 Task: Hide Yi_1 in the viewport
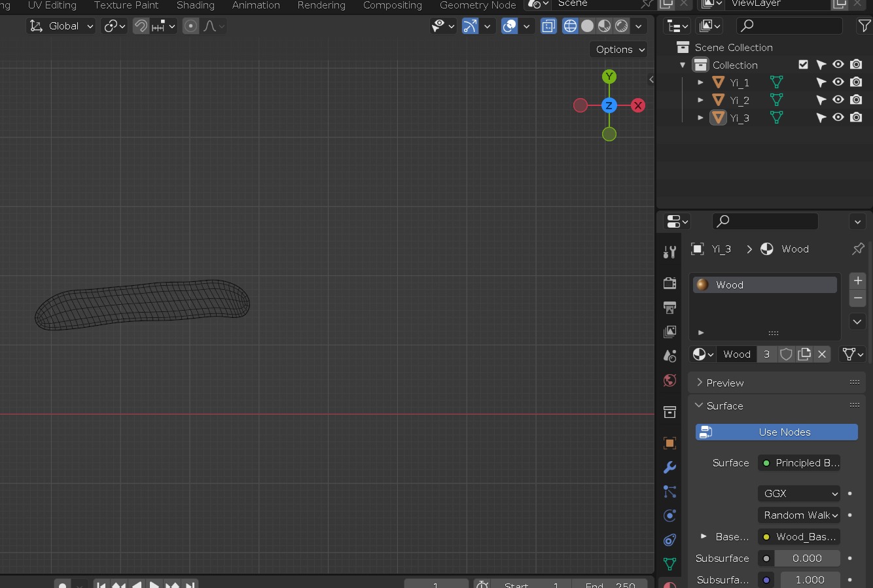(x=838, y=82)
